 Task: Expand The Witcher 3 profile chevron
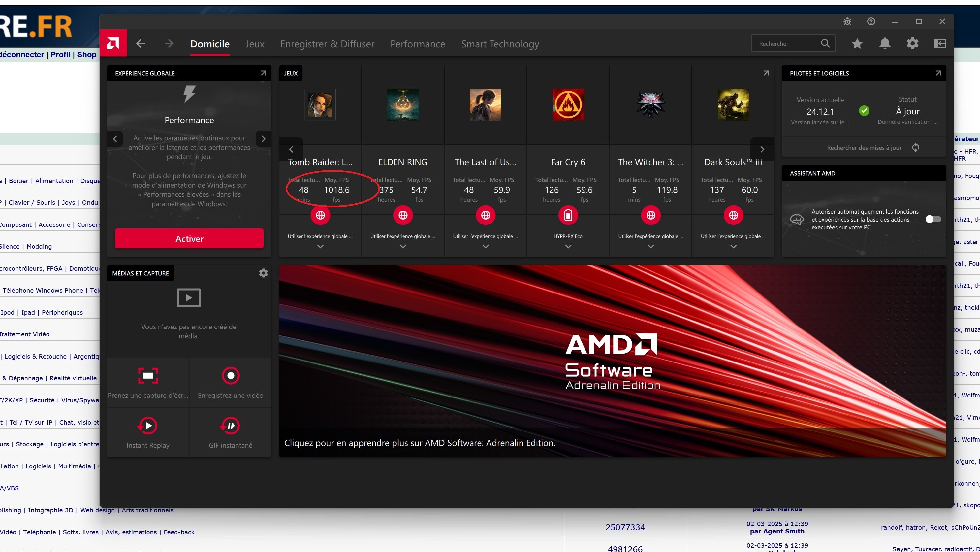tap(650, 246)
